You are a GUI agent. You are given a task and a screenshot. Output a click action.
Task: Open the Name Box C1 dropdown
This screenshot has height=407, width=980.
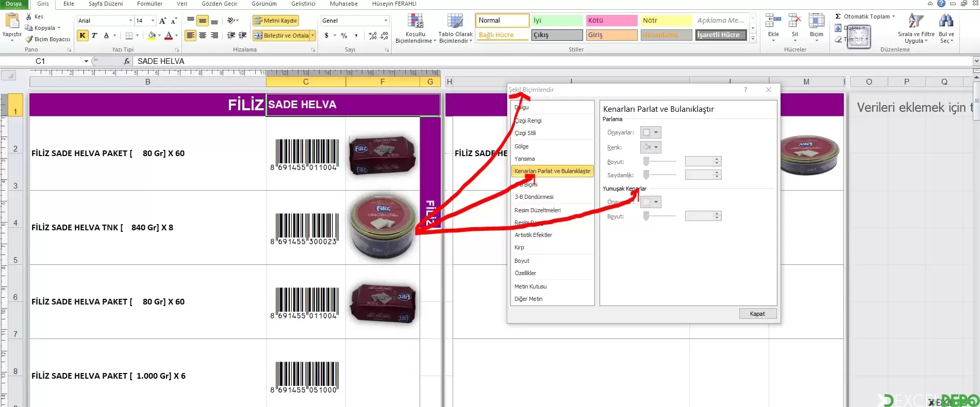86,61
